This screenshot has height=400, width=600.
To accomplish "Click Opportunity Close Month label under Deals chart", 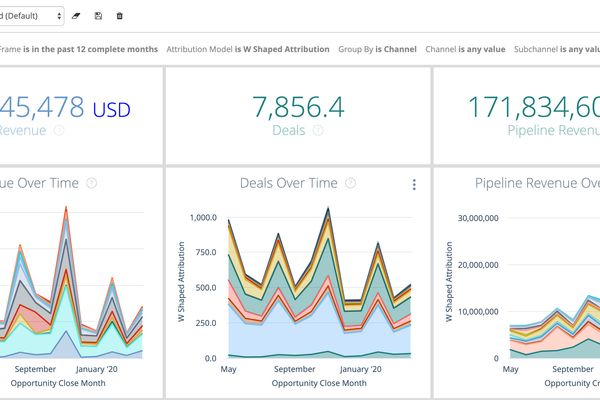I will pyautogui.click(x=319, y=383).
